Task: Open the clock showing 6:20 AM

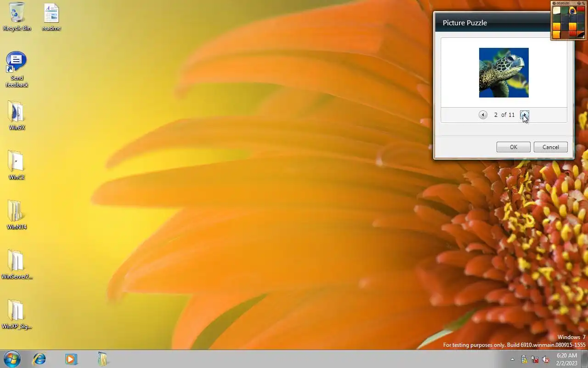Action: 566,359
